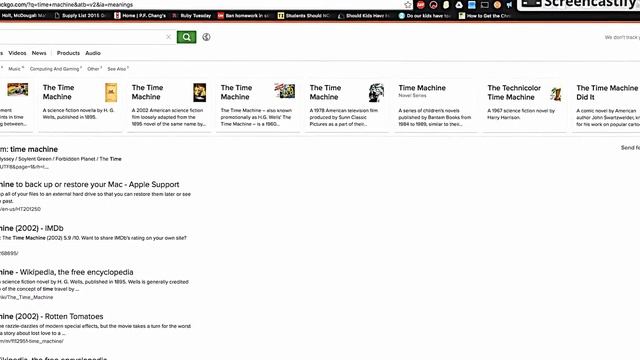This screenshot has width=640, height=360.
Task: Click the time_machine Rotten Tomatoes URL text
Action: click(x=32, y=341)
